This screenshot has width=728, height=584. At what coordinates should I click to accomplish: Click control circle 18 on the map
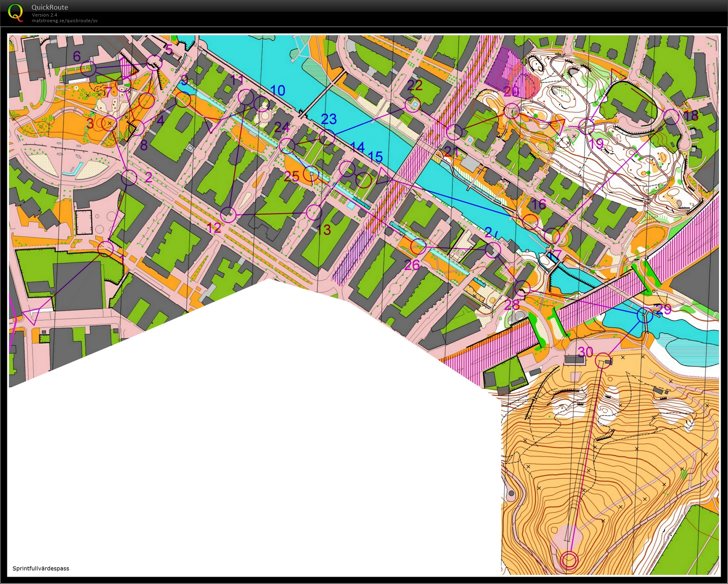tap(671, 117)
